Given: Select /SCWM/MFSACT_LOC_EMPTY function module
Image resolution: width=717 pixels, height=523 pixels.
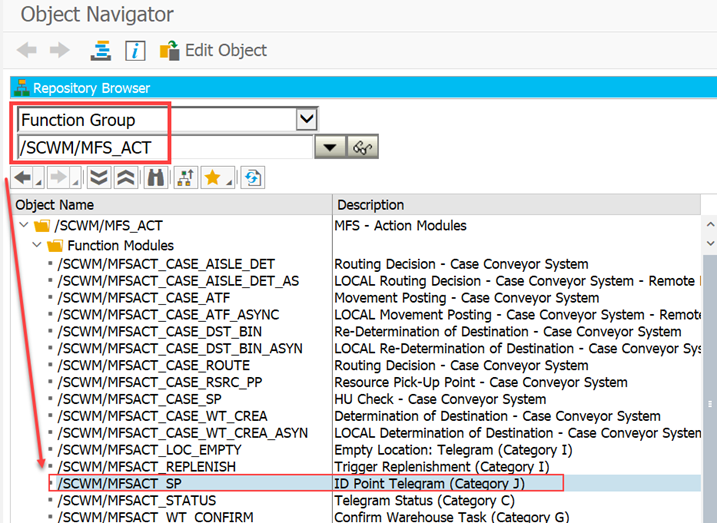Looking at the screenshot, I should pyautogui.click(x=150, y=450).
